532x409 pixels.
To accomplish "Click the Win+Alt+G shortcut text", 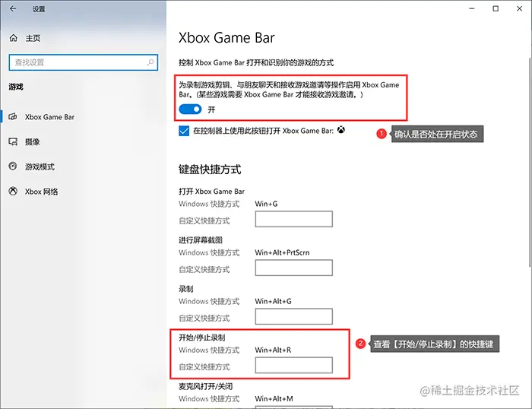I will [273, 301].
